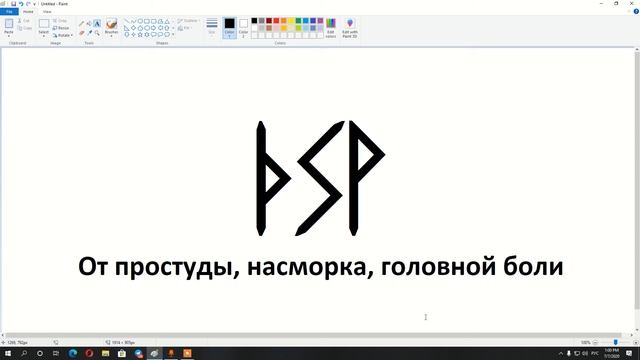The width and height of the screenshot is (640, 360).
Task: Choose the Curve shape
Action: (x=133, y=21)
